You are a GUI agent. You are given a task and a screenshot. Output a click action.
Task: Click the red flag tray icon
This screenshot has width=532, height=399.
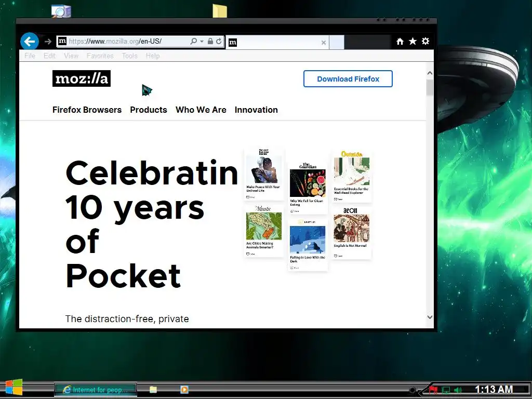tap(433, 390)
